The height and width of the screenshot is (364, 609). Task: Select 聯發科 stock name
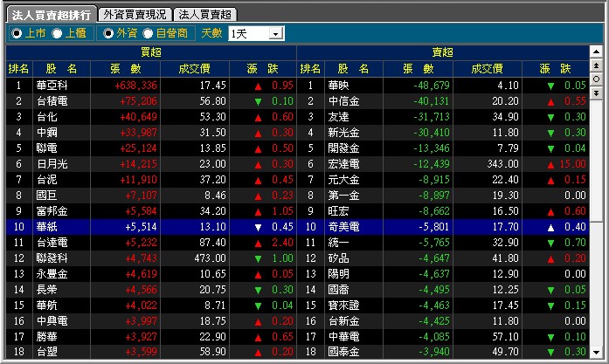pos(52,258)
